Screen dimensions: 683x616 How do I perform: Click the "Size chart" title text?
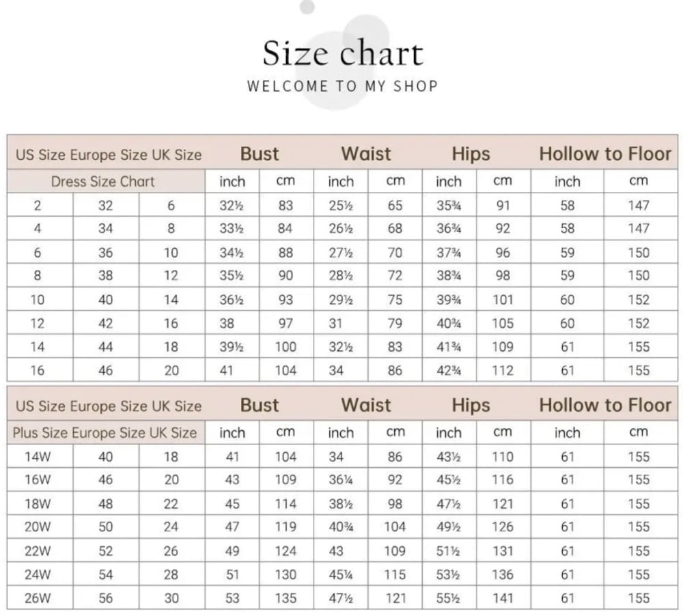click(343, 53)
